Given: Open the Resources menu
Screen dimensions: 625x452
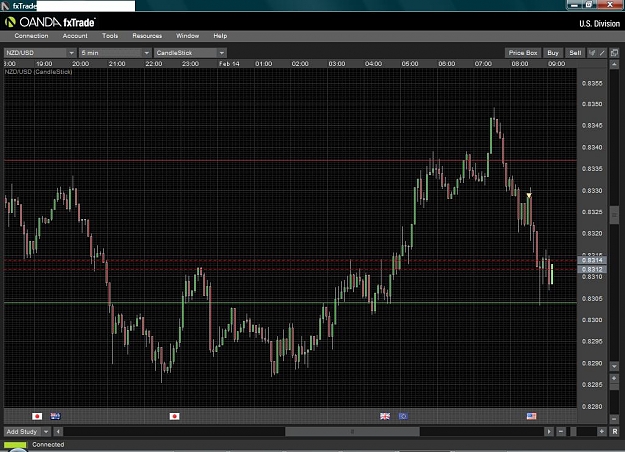Looking at the screenshot, I should click(147, 36).
